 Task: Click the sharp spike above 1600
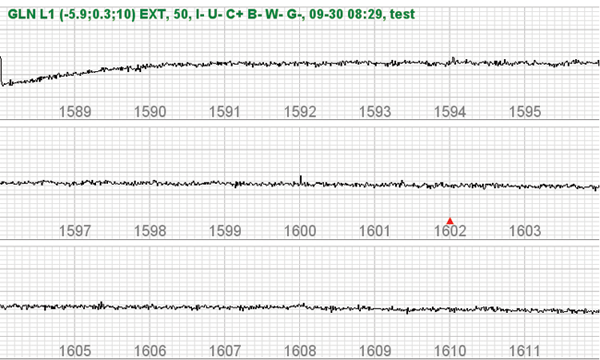(301, 179)
